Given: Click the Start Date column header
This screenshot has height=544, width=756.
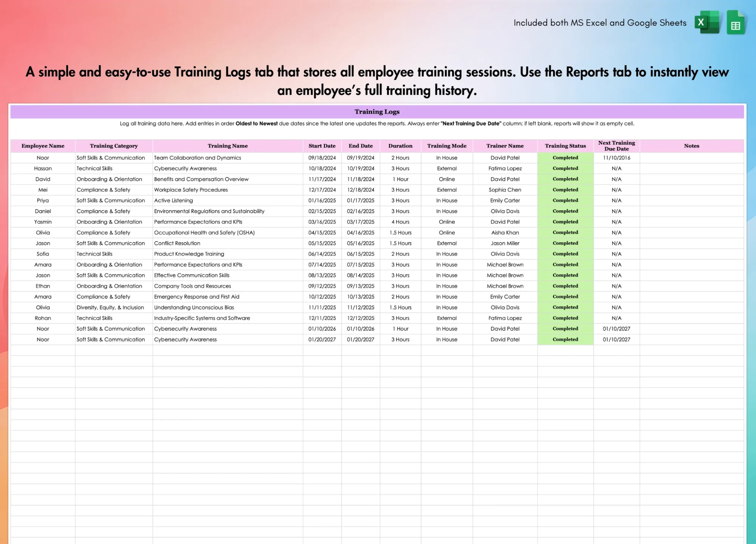Looking at the screenshot, I should point(322,146).
